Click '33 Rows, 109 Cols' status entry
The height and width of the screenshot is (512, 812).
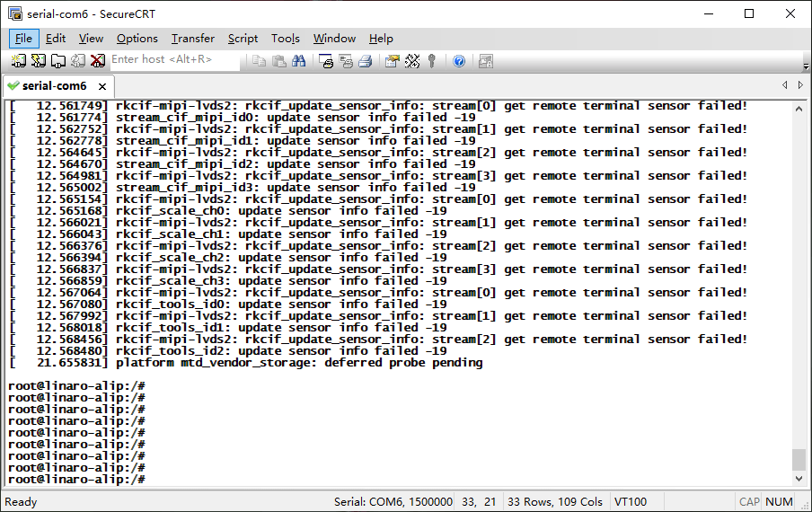554,501
